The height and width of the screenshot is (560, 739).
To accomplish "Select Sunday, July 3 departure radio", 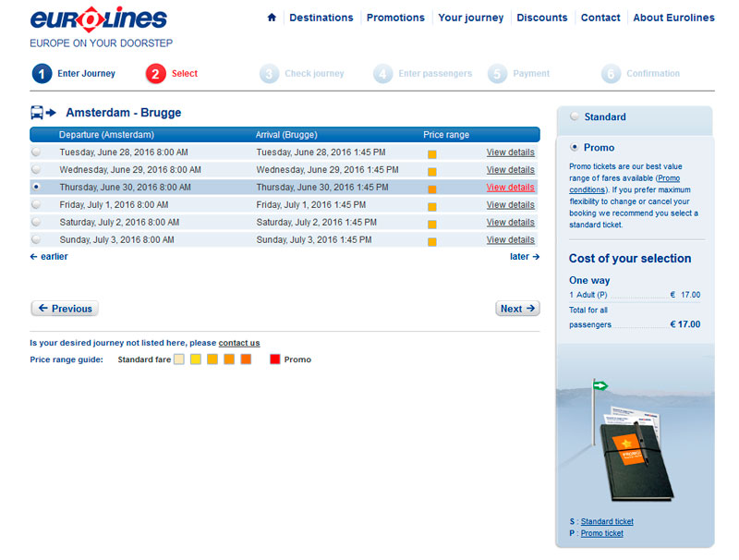I will [x=36, y=239].
